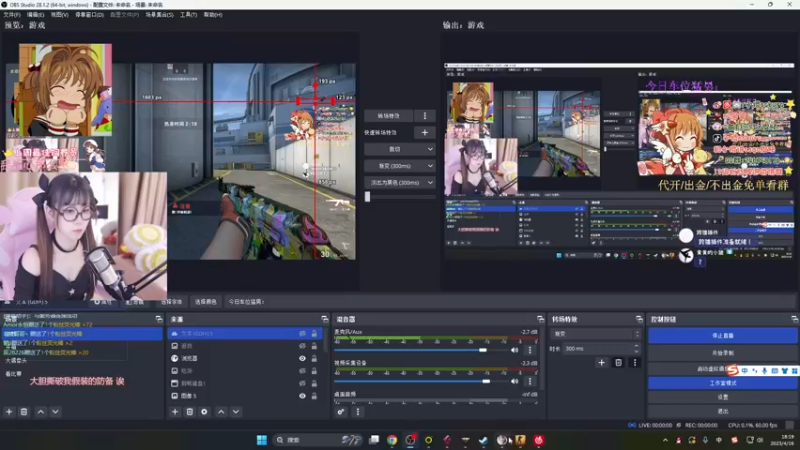The width and height of the screenshot is (800, 450).
Task: Open the mixer menu dots beside the gear
Action: coord(358,412)
